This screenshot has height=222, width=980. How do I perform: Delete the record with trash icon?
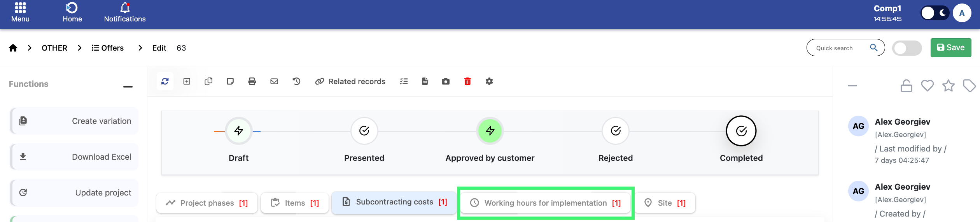(467, 81)
